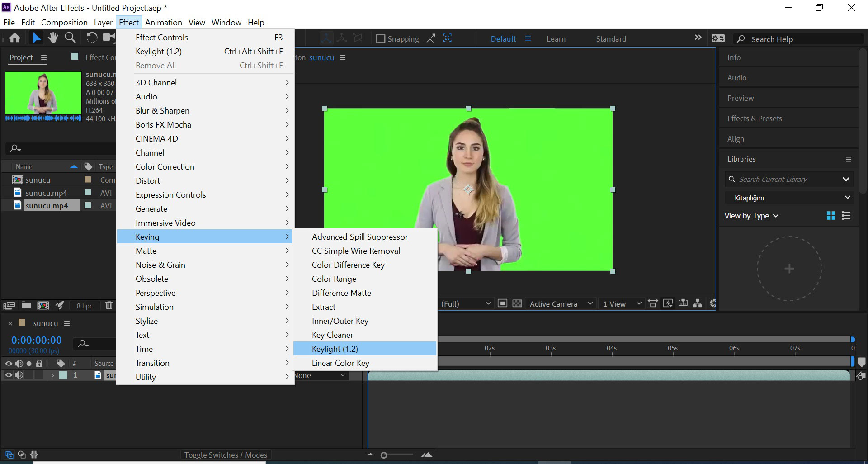Select the Zoom magnifier tool
Image resolution: width=868 pixels, height=464 pixels.
70,38
